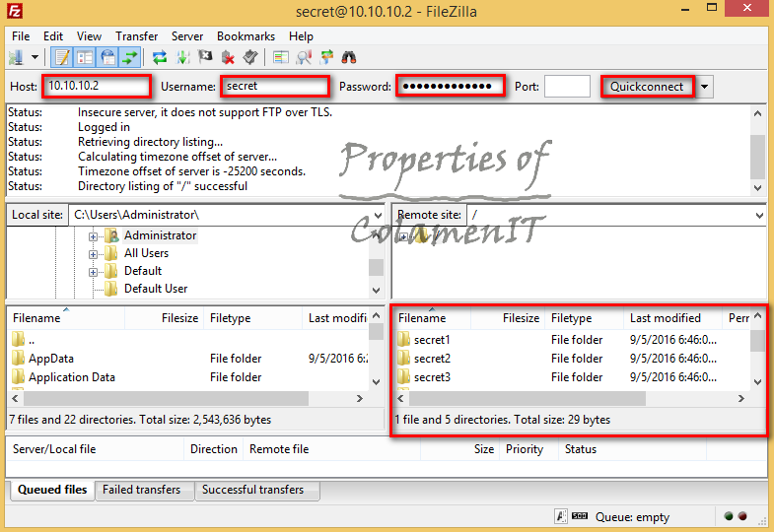774x532 pixels.
Task: Click the Password input field
Action: coord(451,87)
